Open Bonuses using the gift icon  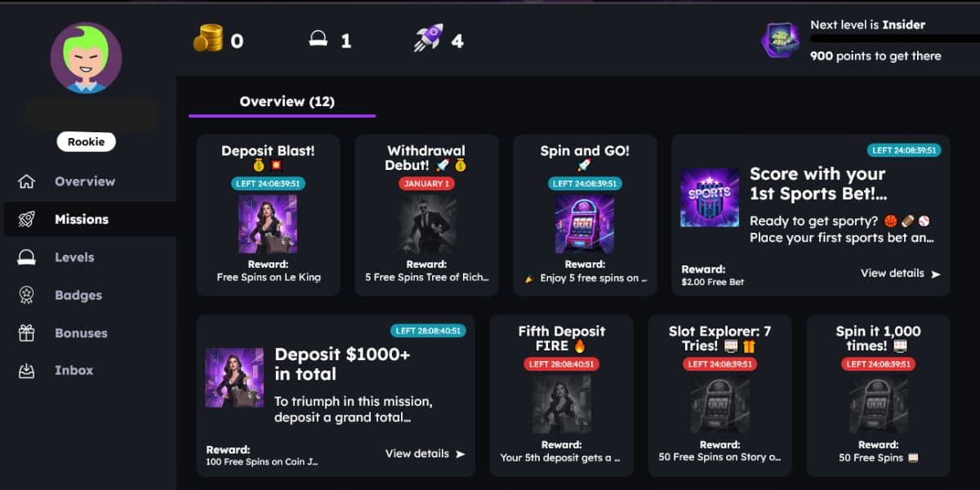click(28, 332)
